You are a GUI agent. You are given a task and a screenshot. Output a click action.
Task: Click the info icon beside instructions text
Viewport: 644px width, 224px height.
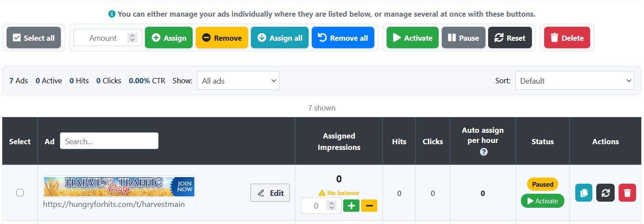point(112,14)
